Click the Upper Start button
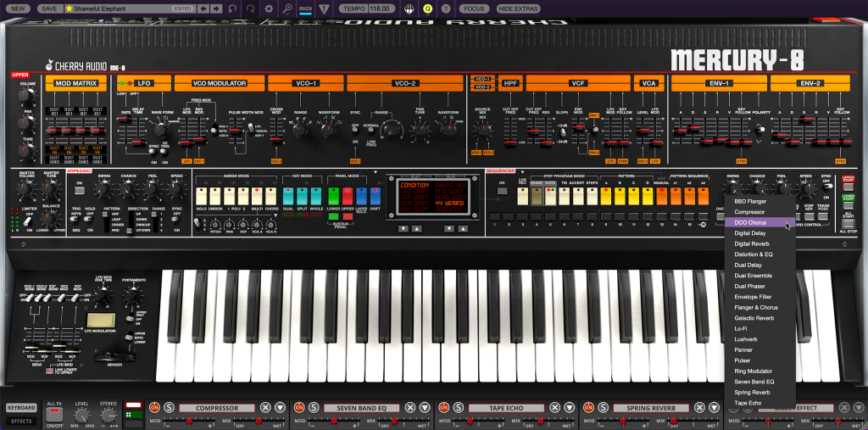The width and height of the screenshot is (868, 430). pyautogui.click(x=848, y=187)
